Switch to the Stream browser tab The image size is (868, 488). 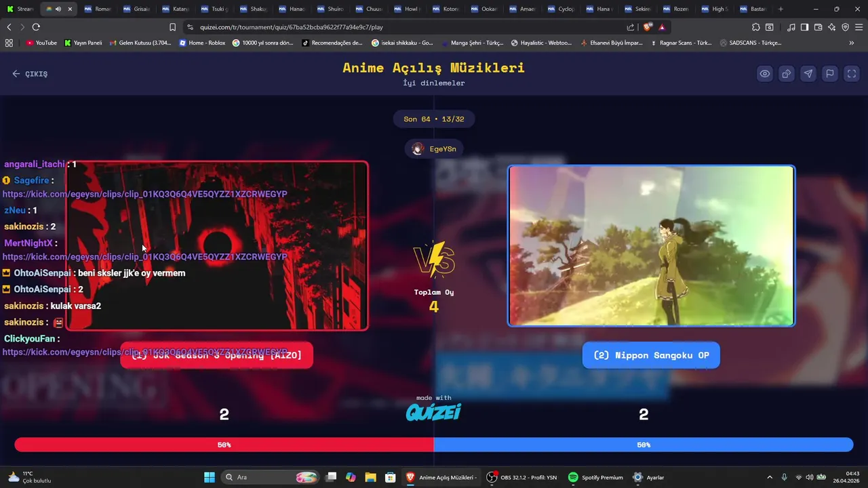click(x=20, y=9)
